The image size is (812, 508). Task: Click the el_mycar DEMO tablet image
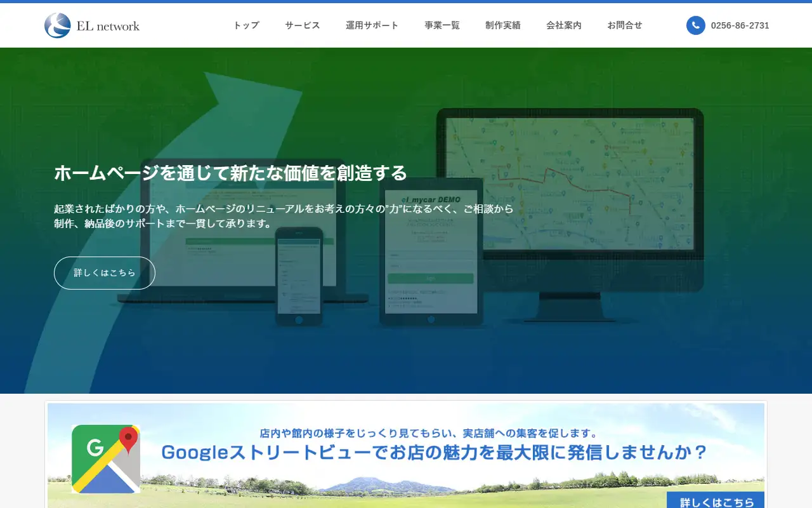click(x=431, y=253)
